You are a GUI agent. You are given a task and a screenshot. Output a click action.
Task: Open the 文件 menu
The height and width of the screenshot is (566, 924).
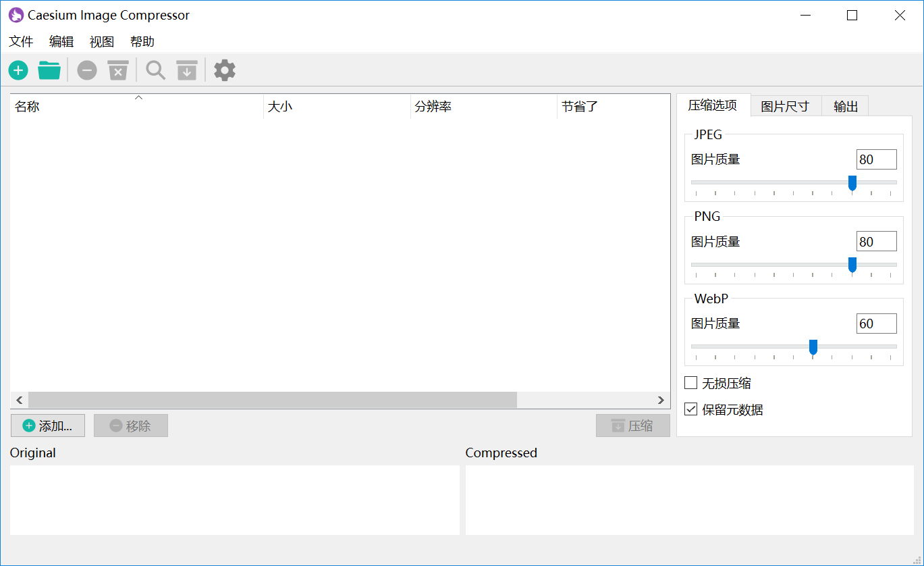pos(21,42)
